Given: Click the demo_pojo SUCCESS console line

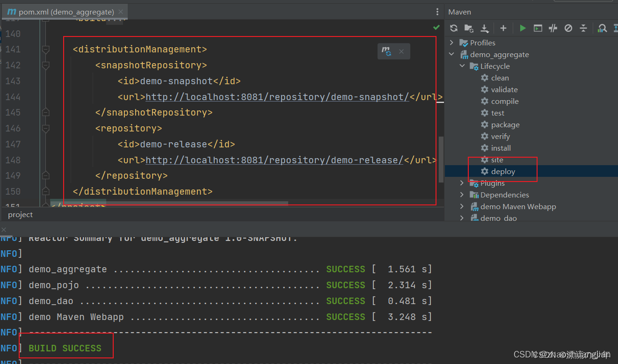Looking at the screenshot, I should coord(230,285).
